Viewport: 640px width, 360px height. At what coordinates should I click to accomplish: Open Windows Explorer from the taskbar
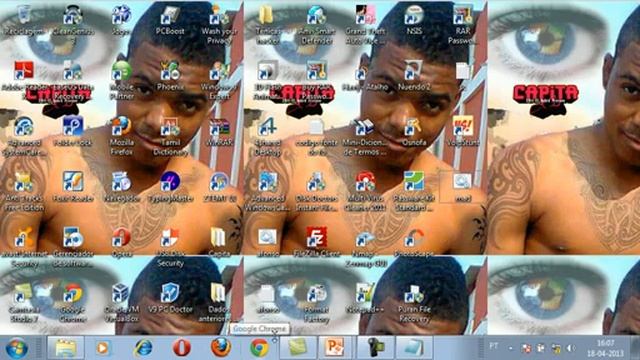pos(66,348)
